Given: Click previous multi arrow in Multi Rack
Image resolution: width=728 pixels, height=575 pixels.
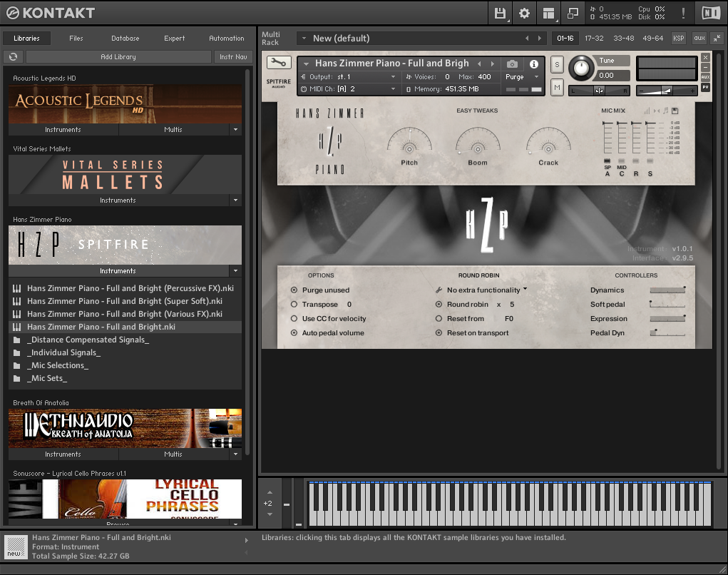Looking at the screenshot, I should pos(527,38).
